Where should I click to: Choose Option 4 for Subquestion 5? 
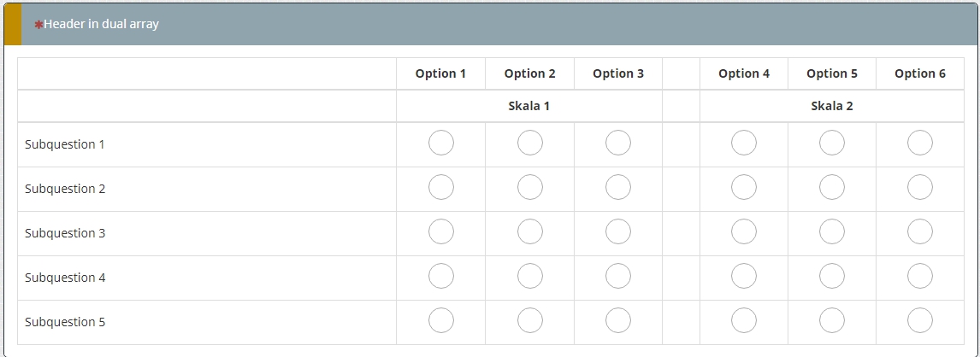[x=744, y=321]
